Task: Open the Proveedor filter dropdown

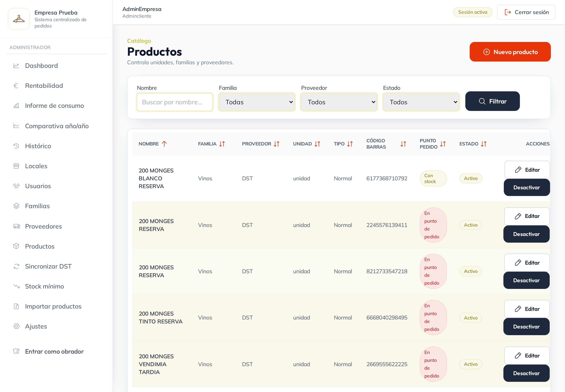Action: (339, 102)
